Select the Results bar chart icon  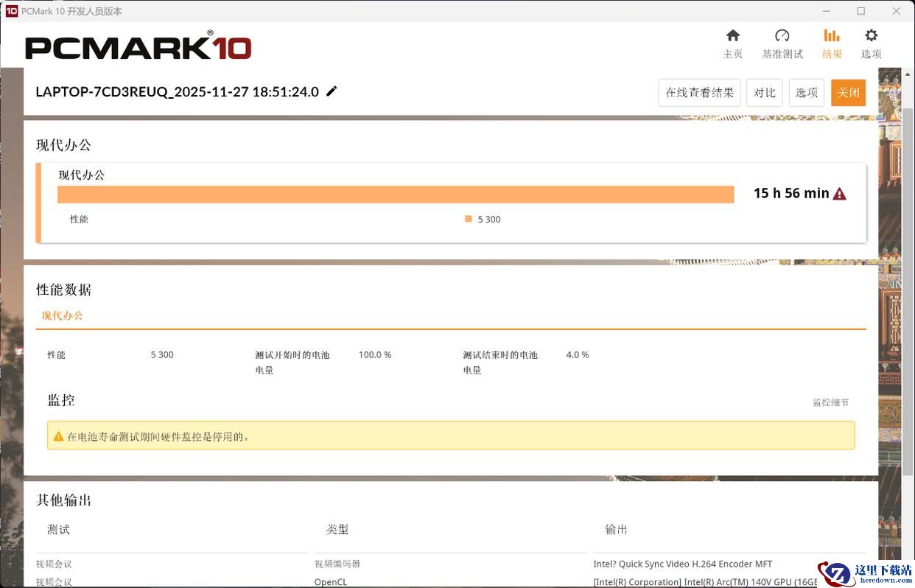coord(832,36)
